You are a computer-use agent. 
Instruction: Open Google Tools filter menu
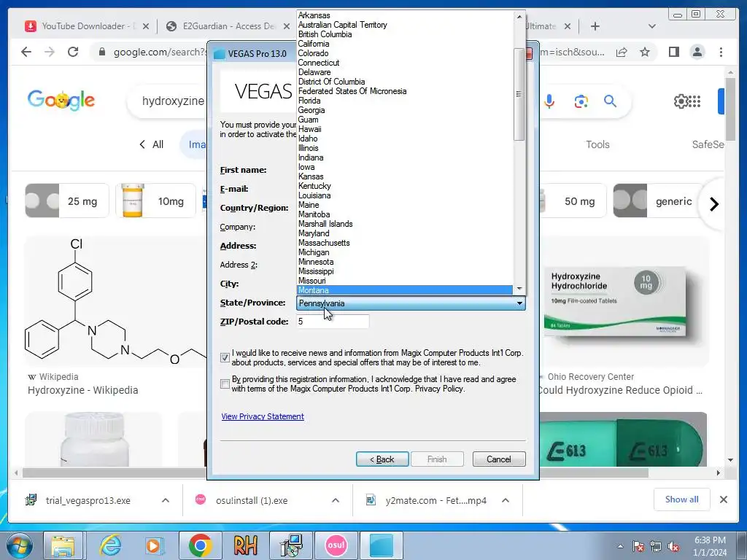(x=597, y=144)
